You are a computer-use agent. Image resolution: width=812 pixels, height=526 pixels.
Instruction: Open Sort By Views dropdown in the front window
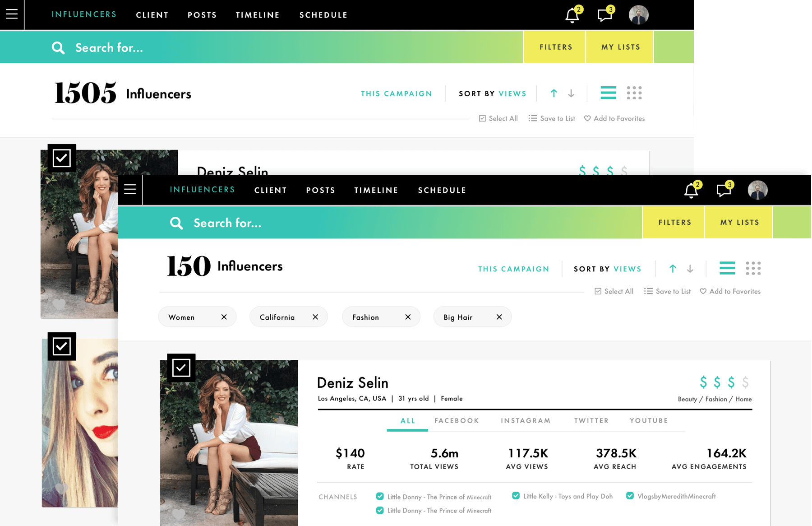click(x=607, y=269)
